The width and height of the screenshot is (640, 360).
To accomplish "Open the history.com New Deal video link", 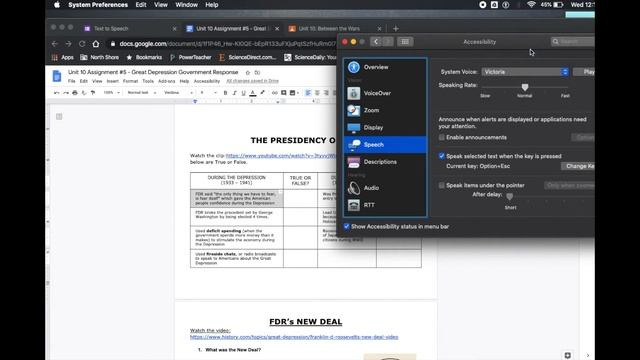I will click(x=294, y=337).
